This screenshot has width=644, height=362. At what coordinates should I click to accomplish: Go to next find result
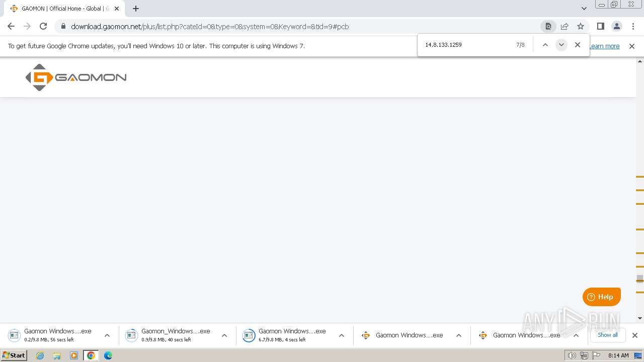pyautogui.click(x=561, y=45)
